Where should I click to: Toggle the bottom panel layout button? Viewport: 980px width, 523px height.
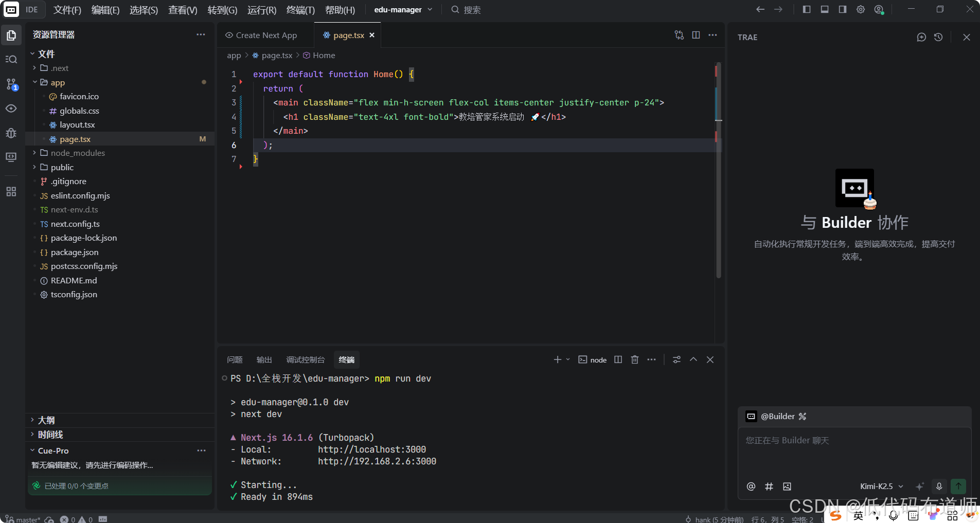pos(825,9)
